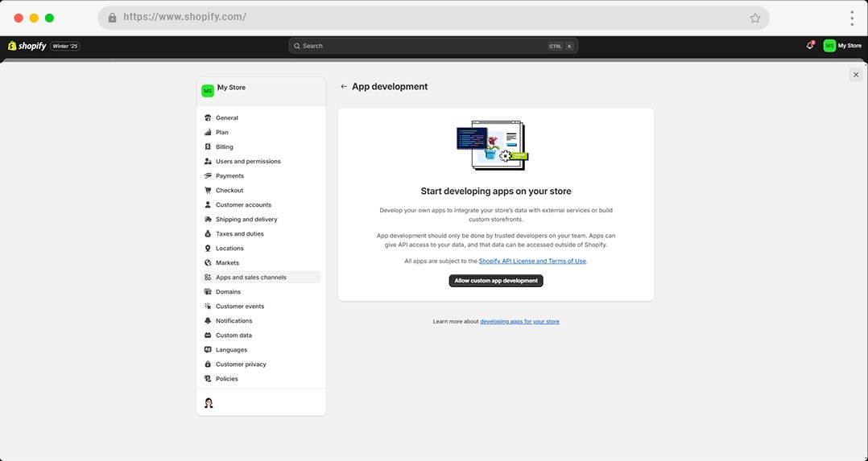The image size is (868, 461).
Task: Click the Winter '25 edition badge
Action: [x=65, y=46]
